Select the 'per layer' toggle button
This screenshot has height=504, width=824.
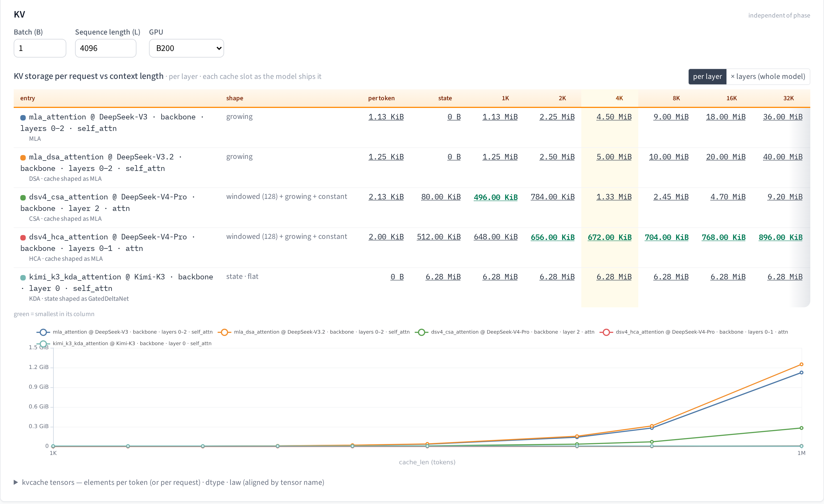tap(707, 77)
